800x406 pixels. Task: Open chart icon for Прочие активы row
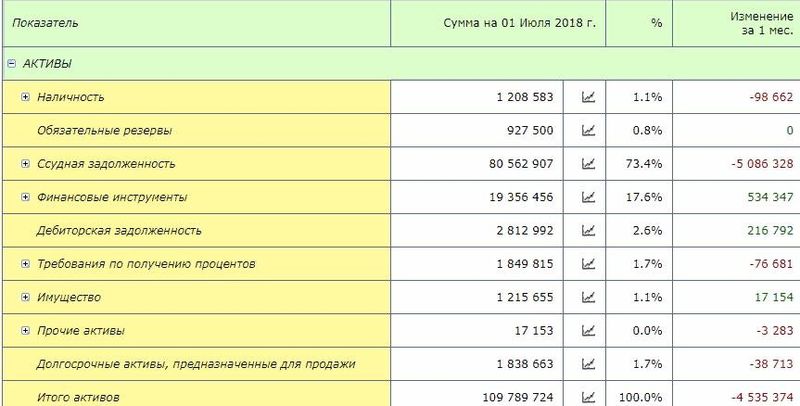tap(588, 331)
